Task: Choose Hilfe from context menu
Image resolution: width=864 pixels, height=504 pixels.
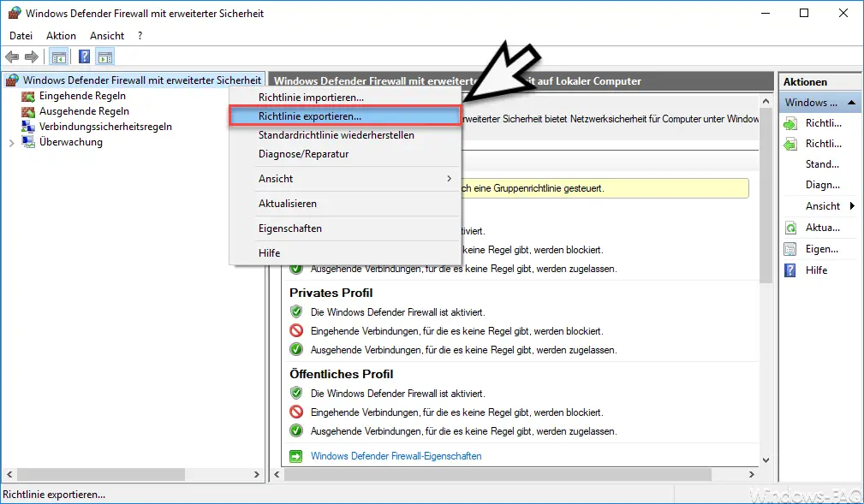Action: coord(345,252)
